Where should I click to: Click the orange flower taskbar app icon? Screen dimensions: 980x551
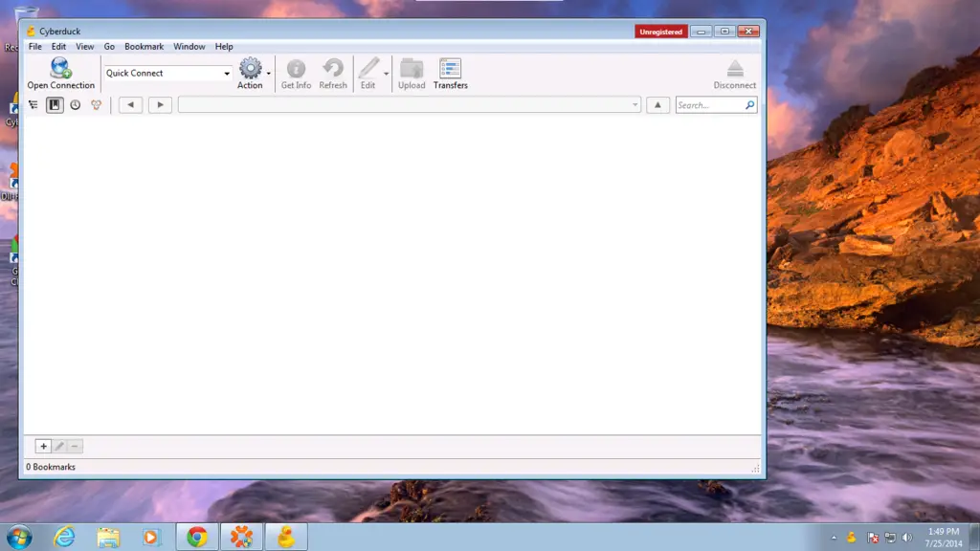coord(241,538)
